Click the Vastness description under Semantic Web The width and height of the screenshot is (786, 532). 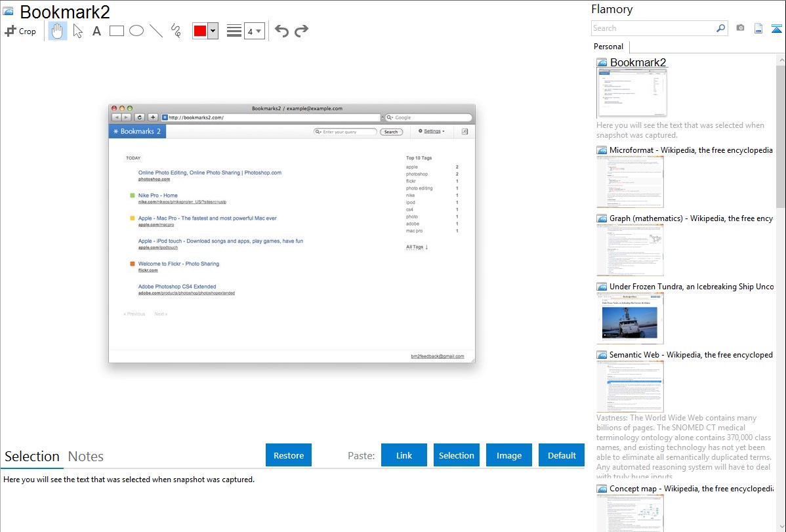pos(684,447)
